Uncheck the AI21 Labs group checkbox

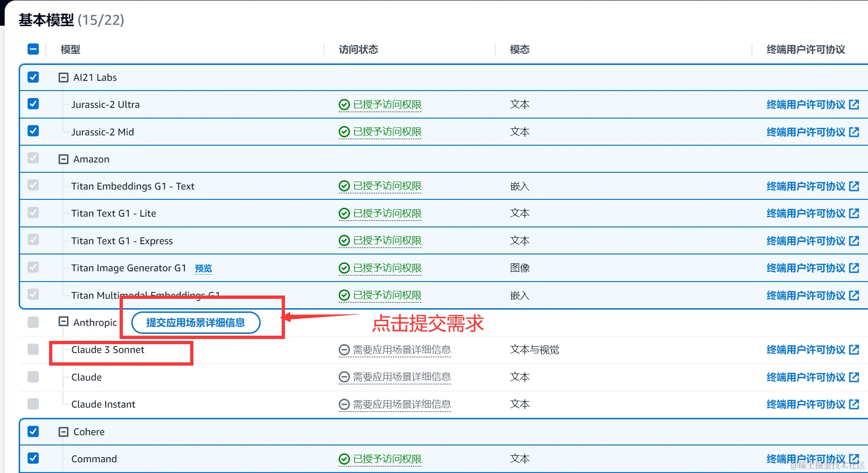coord(33,77)
